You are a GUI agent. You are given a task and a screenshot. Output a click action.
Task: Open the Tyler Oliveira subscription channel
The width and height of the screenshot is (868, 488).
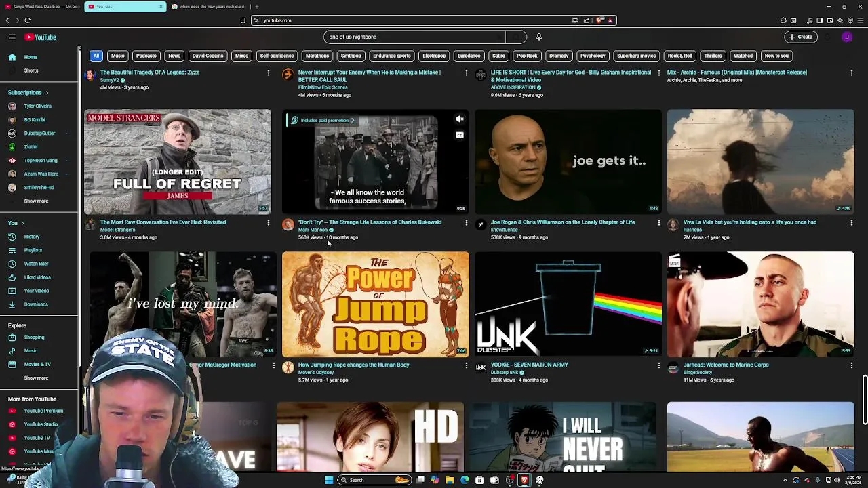(39, 106)
